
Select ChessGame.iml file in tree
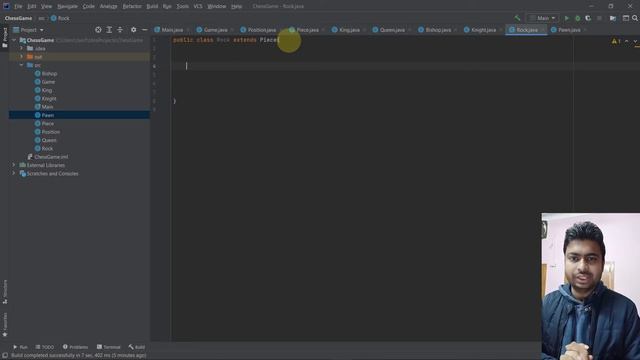coord(51,157)
